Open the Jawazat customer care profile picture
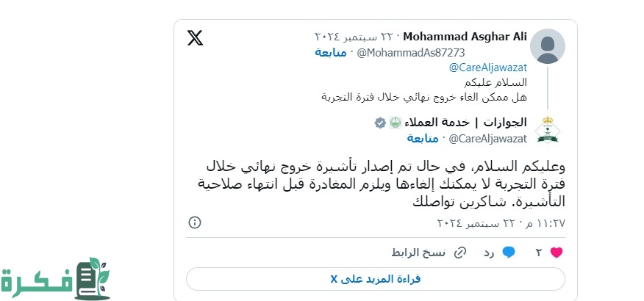 click(547, 130)
